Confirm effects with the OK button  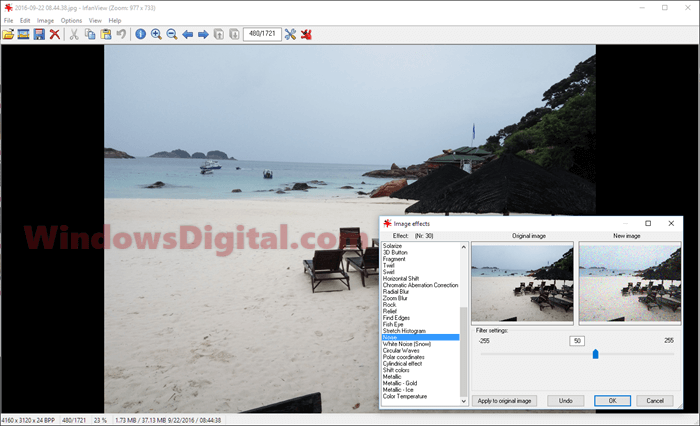[612, 401]
